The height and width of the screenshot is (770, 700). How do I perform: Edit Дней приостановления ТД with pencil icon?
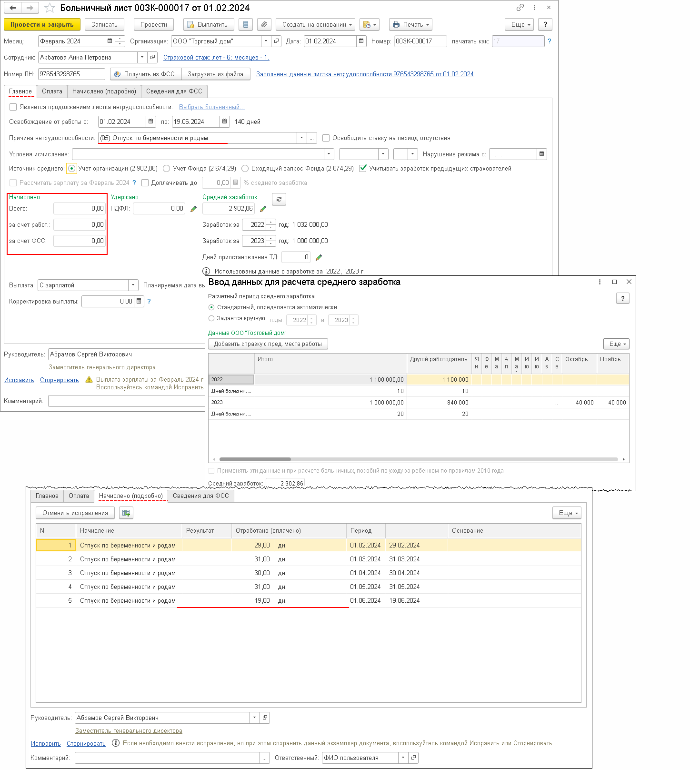[319, 257]
